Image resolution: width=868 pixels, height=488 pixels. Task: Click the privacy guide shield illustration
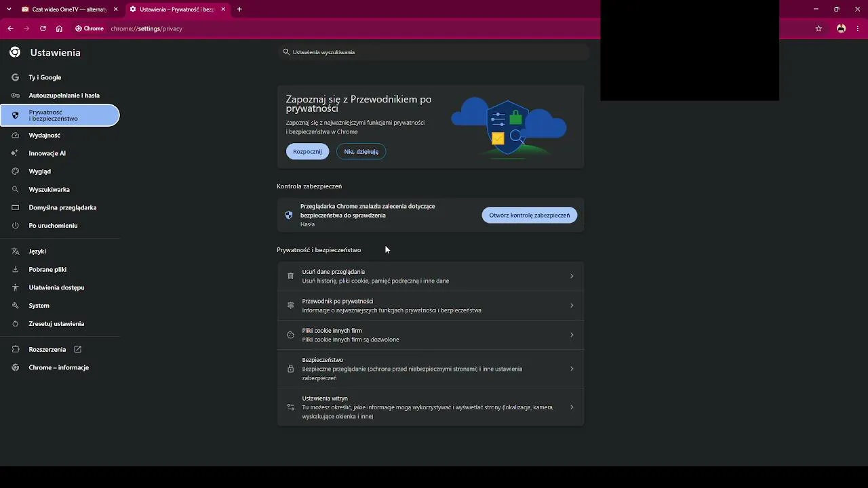pos(509,128)
